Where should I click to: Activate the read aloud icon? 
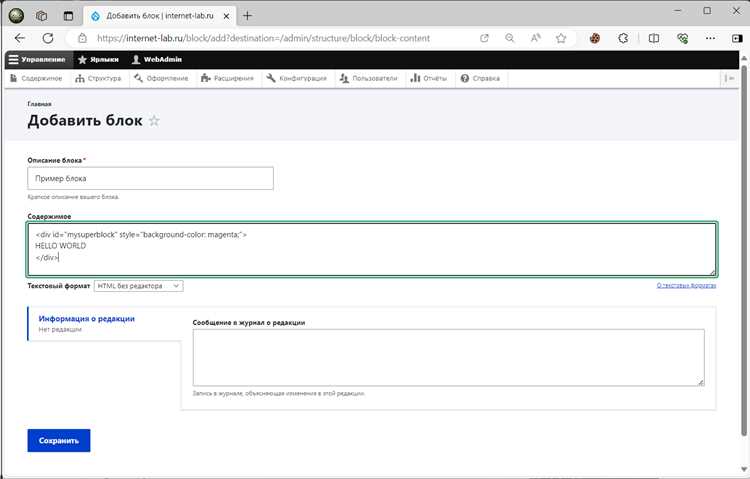click(536, 38)
